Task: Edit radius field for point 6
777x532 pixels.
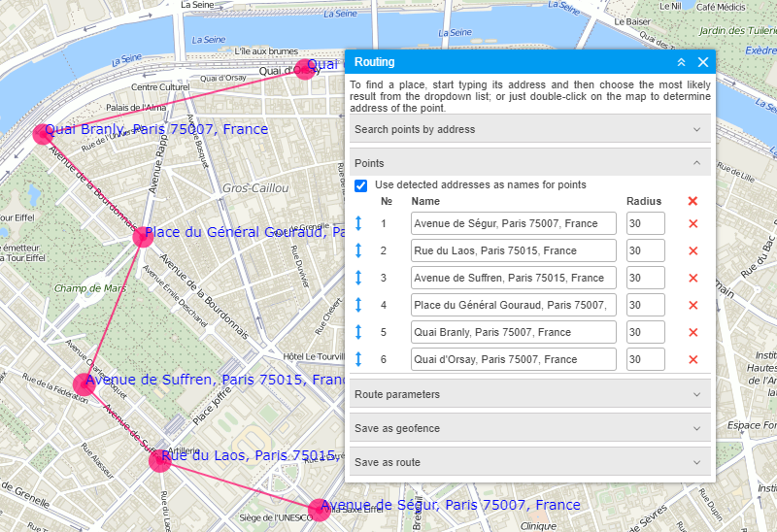Action: [x=646, y=359]
